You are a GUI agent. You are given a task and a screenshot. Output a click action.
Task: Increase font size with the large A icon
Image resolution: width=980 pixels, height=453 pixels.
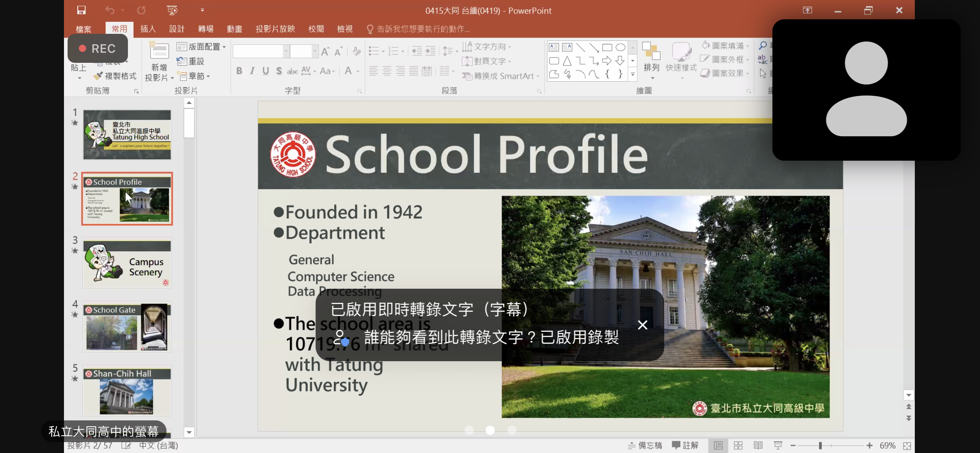click(325, 51)
